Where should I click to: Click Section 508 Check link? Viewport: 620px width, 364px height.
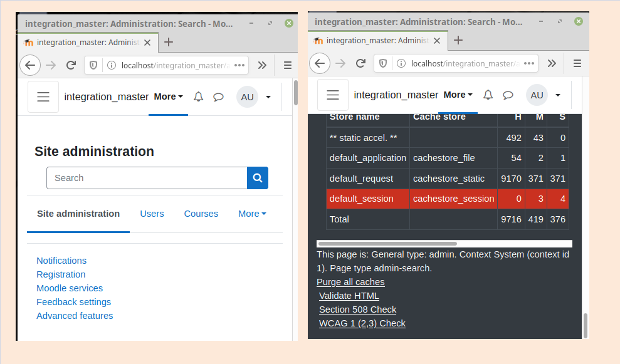pyautogui.click(x=357, y=310)
